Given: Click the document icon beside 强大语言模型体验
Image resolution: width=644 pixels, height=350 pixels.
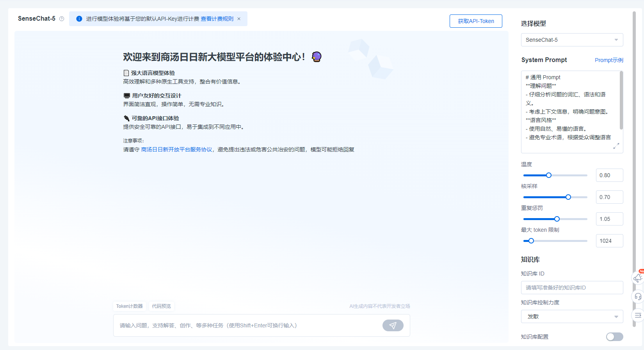Looking at the screenshot, I should pos(126,73).
